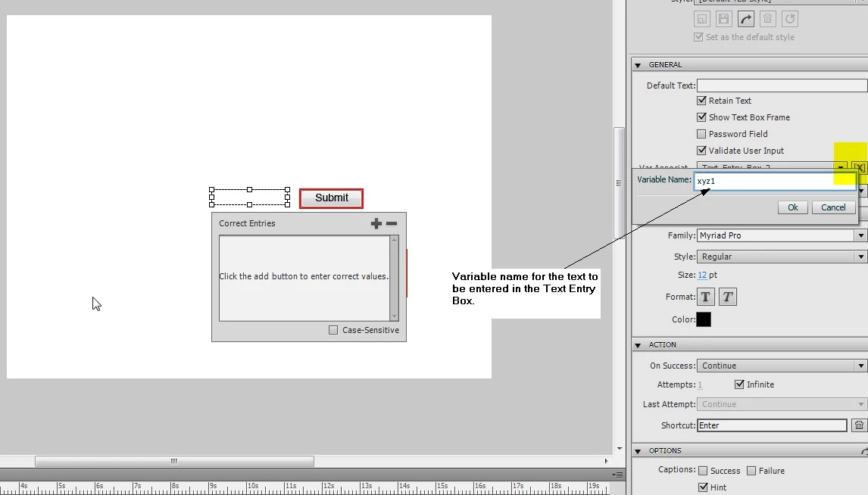Viewport: 868px width, 495px height.
Task: Collapse the OPTIONS section
Action: click(x=638, y=451)
